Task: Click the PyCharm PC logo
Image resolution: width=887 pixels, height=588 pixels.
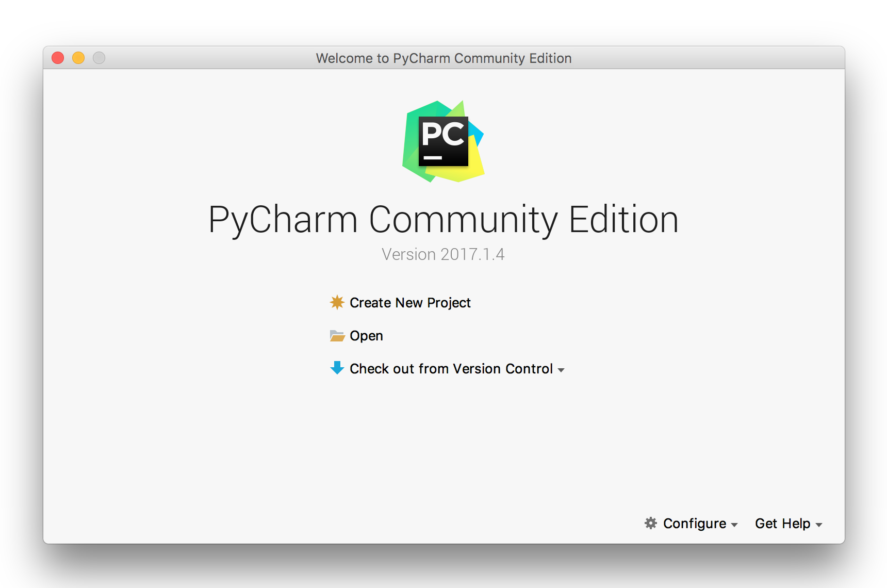Action: [x=444, y=141]
